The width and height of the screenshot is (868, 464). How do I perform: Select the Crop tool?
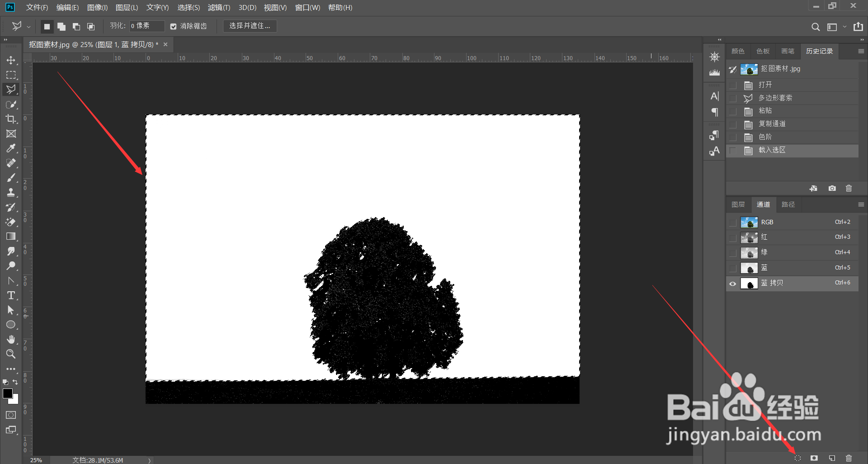(x=11, y=119)
